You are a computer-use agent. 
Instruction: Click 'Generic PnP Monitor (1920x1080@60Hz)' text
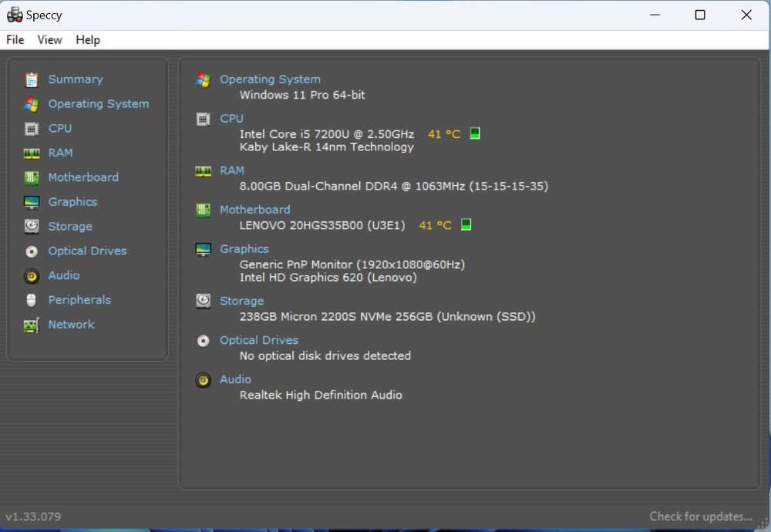[352, 264]
